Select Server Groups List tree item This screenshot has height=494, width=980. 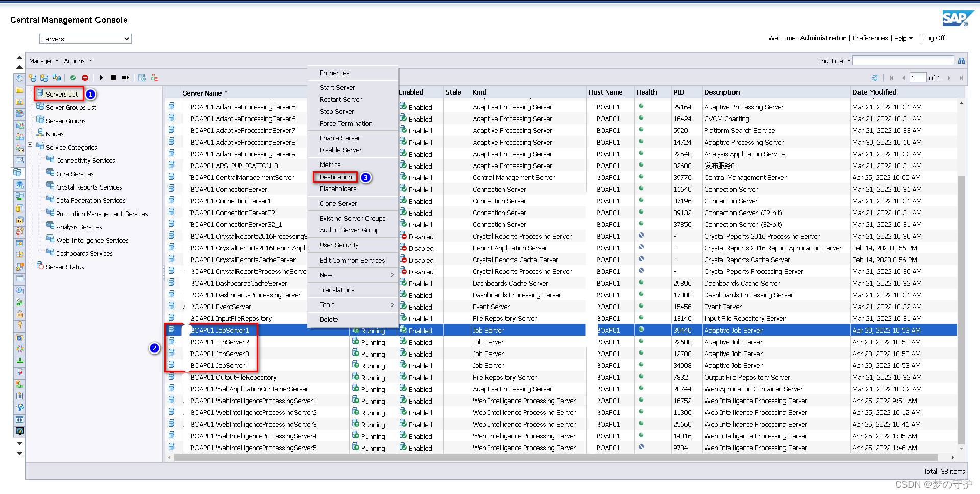point(71,107)
